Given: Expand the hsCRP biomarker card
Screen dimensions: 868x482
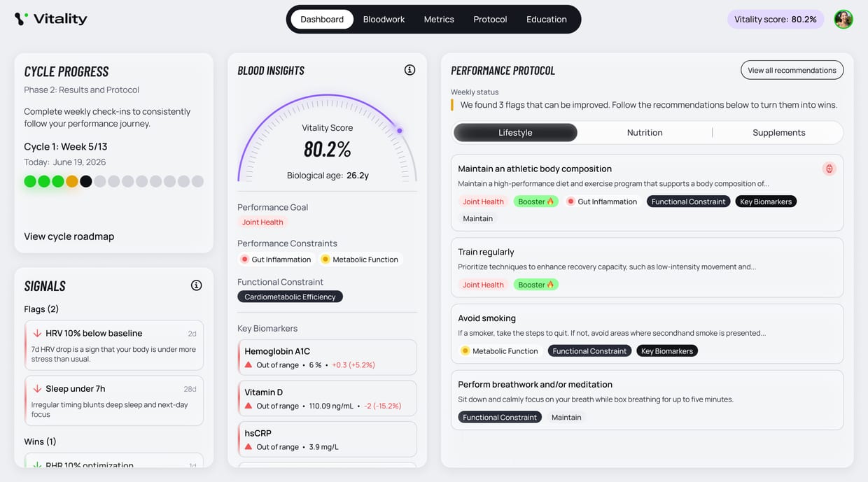Looking at the screenshot, I should (327, 439).
